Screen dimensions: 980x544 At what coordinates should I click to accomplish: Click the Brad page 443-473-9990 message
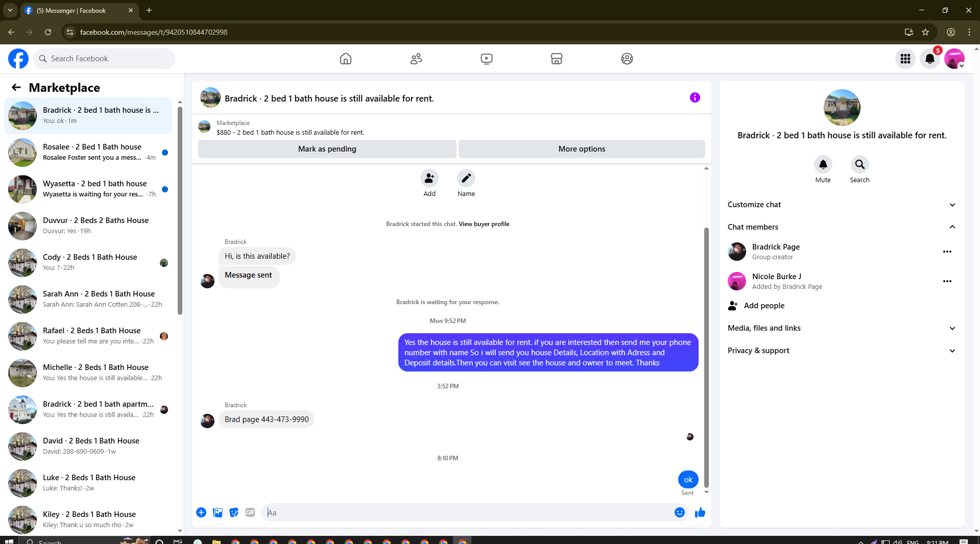267,419
